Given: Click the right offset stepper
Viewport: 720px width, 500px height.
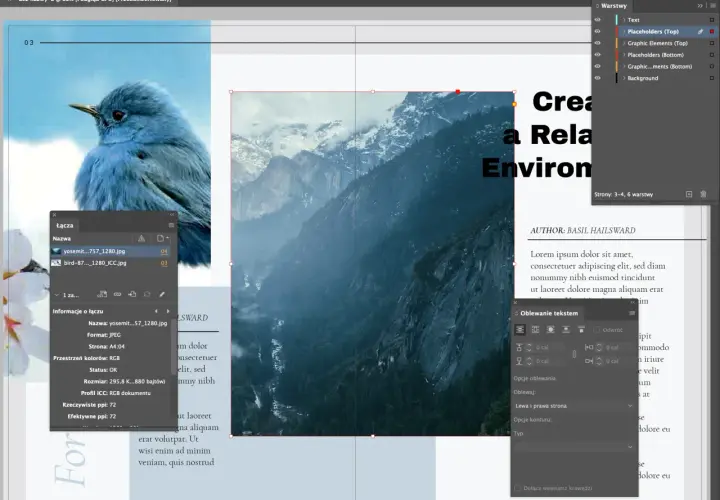Looking at the screenshot, I should coord(599,361).
